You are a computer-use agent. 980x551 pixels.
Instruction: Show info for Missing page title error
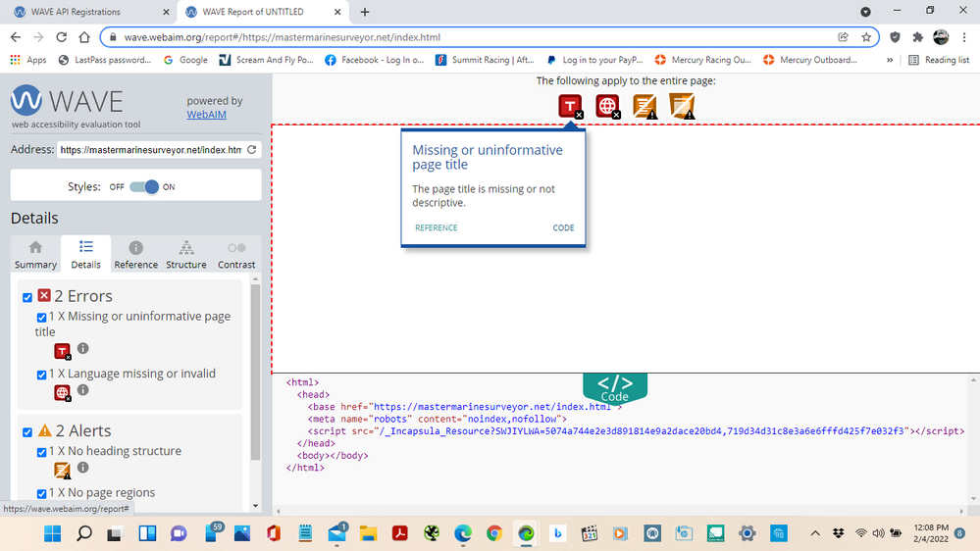[x=83, y=349]
